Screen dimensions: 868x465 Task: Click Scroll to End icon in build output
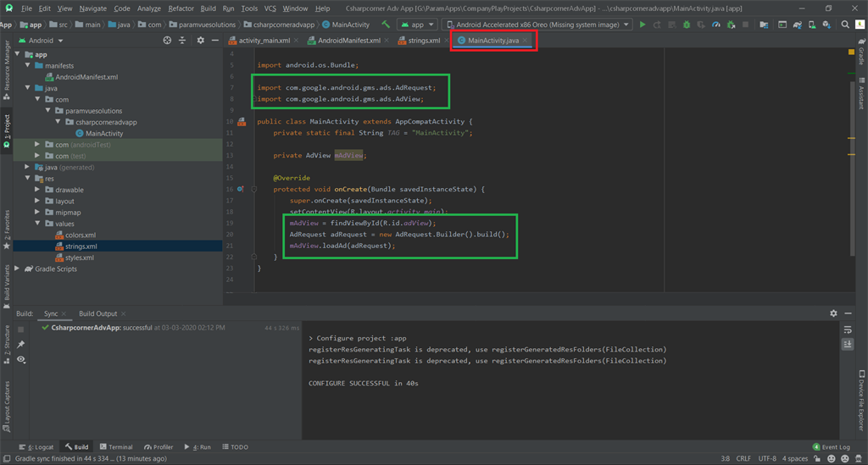coord(848,344)
